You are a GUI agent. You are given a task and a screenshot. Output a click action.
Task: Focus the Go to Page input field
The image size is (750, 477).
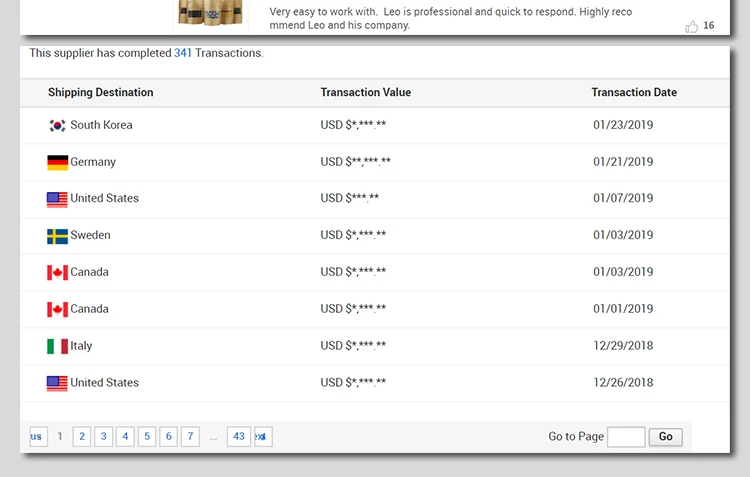point(626,437)
